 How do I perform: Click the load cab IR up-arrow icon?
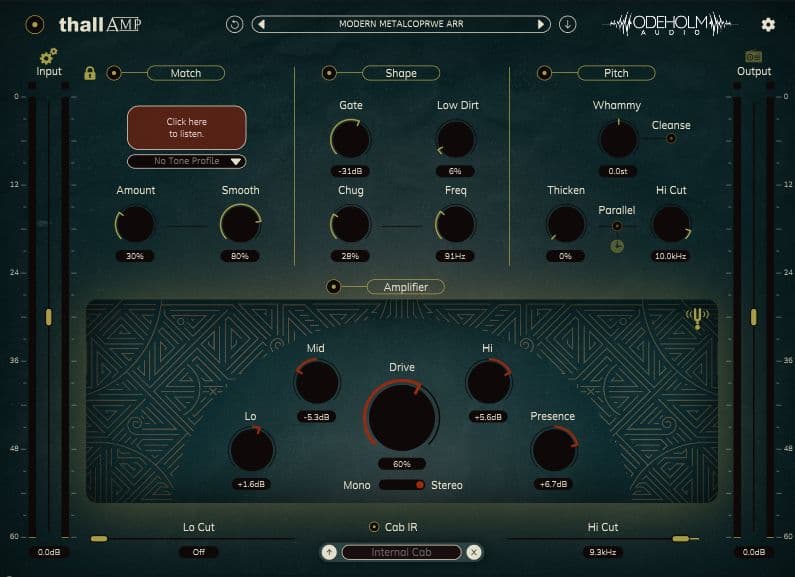coord(329,552)
